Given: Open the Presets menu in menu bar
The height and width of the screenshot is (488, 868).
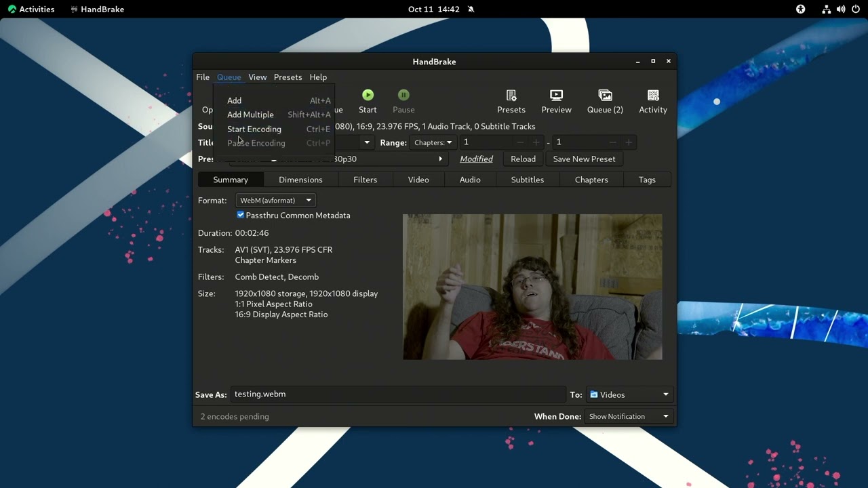Looking at the screenshot, I should point(288,77).
